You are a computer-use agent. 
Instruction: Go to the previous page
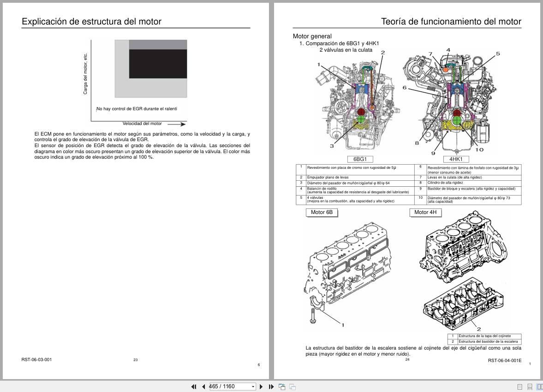[203, 387]
